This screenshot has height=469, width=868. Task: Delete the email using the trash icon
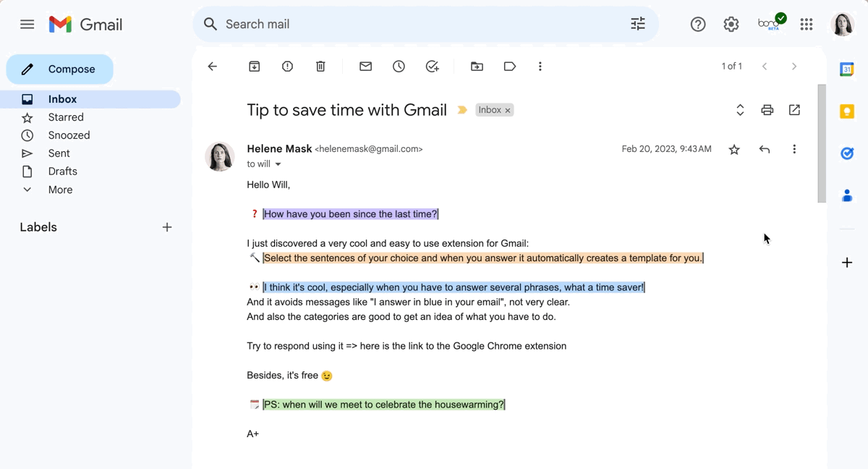320,67
